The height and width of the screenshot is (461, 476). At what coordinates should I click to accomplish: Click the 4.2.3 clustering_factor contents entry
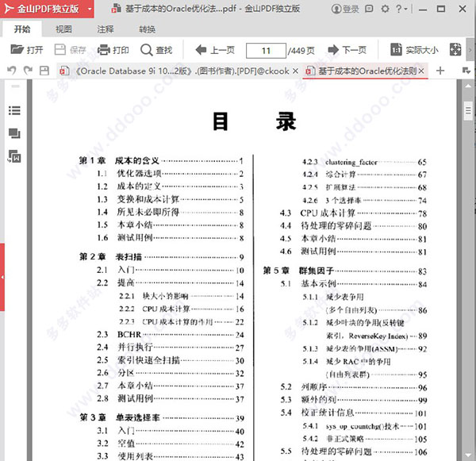pyautogui.click(x=364, y=162)
